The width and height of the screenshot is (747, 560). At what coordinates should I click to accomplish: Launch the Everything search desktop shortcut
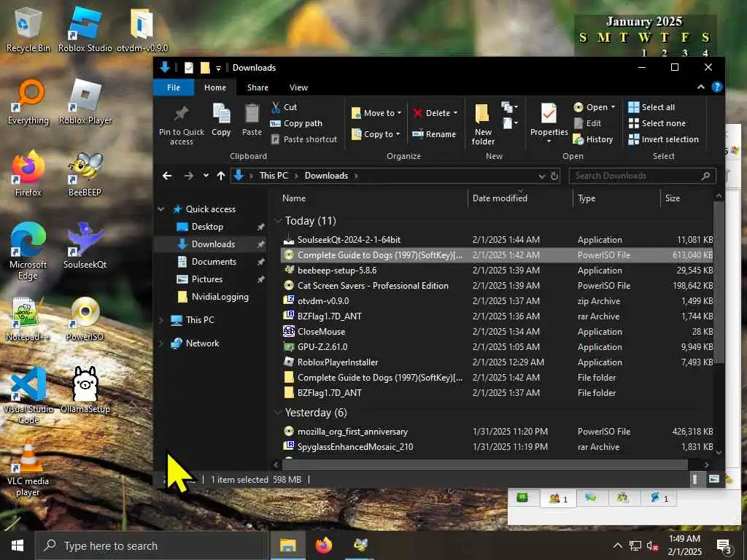(28, 101)
